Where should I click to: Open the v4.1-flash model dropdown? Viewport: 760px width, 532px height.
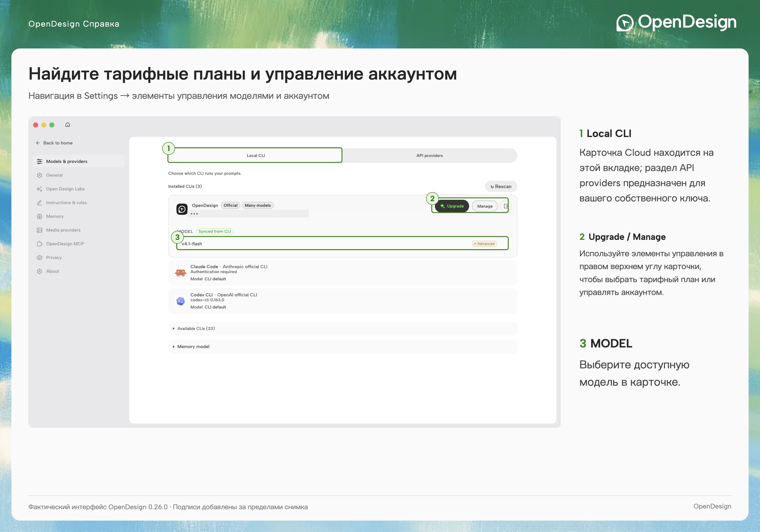342,244
